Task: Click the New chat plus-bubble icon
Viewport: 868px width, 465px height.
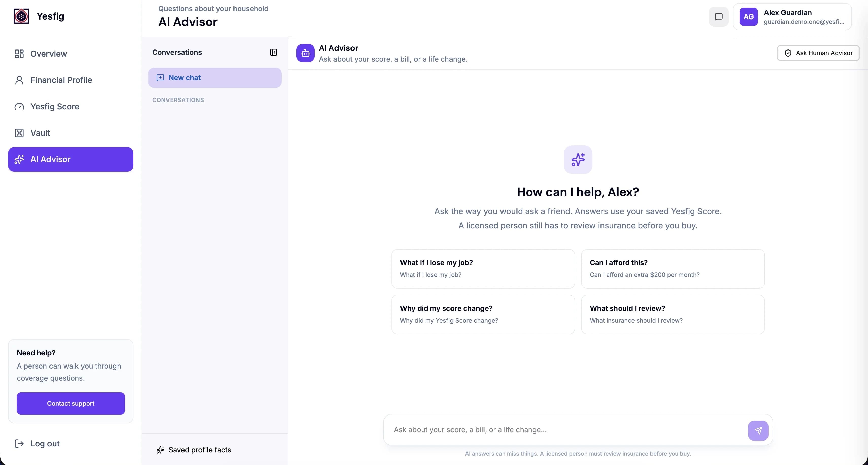Action: (x=160, y=77)
